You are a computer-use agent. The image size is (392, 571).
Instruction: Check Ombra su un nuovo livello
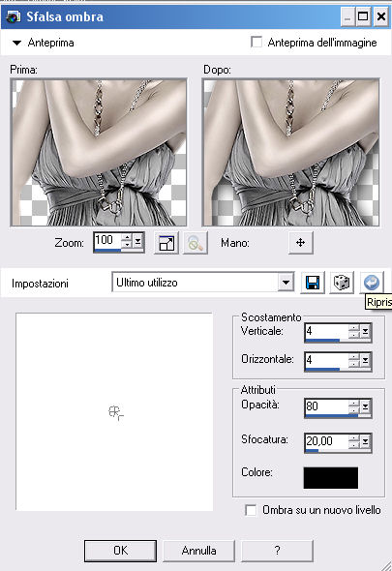(x=251, y=510)
